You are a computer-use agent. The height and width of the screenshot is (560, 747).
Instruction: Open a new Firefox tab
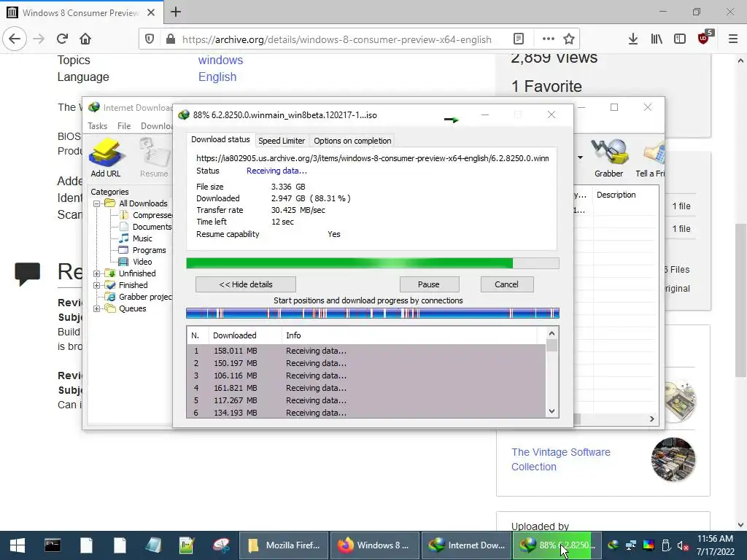point(176,12)
